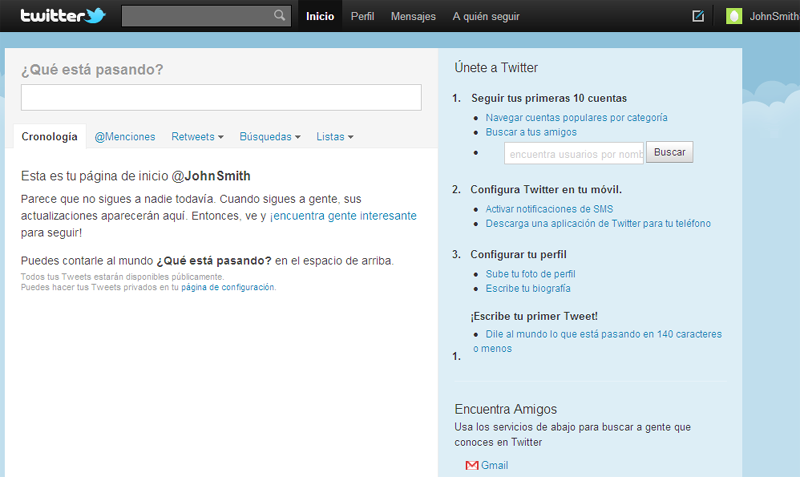Click the Encuentra Amigos heading
The width and height of the screenshot is (800, 477).
click(x=506, y=409)
